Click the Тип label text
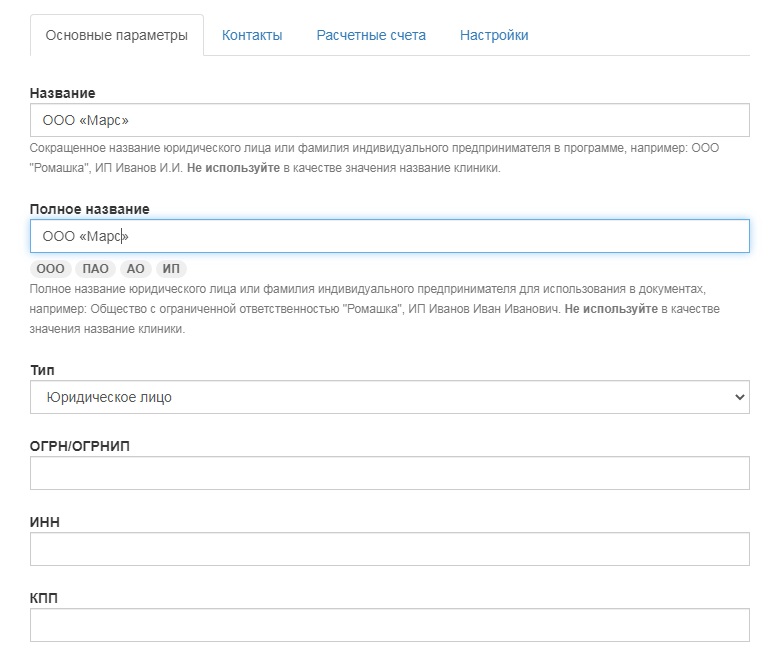776x668 pixels. point(42,370)
